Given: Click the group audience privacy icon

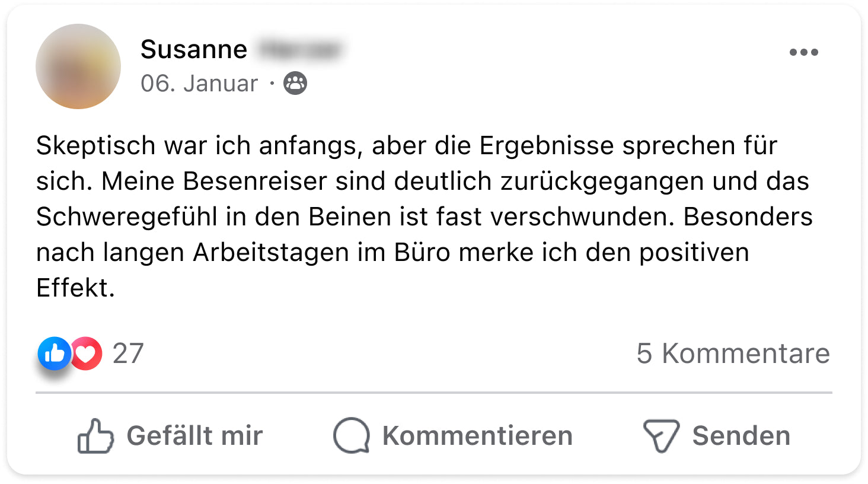Looking at the screenshot, I should [x=295, y=84].
